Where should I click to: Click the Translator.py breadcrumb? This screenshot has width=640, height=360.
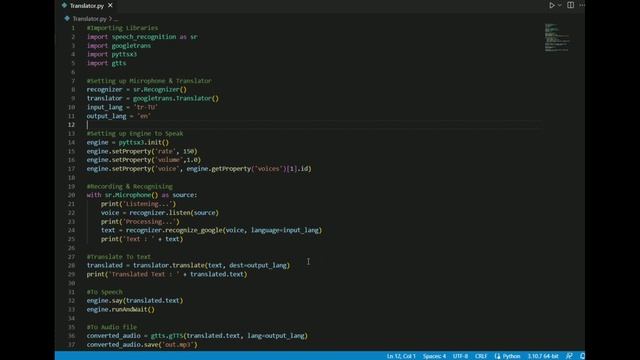[89, 19]
